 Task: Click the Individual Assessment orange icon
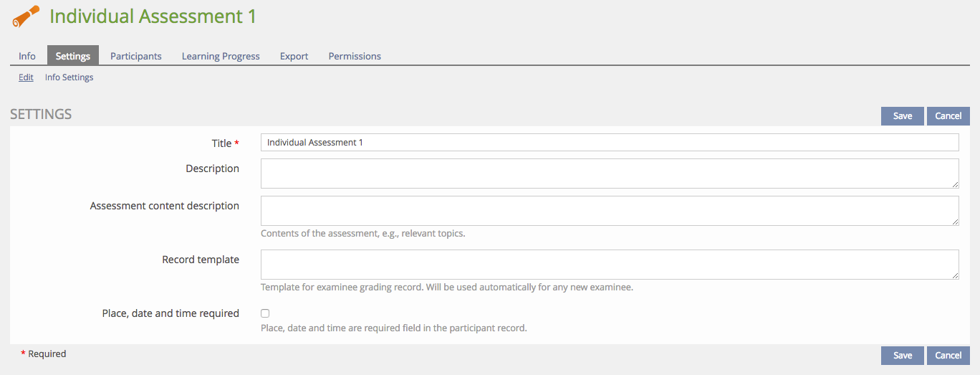pos(27,16)
